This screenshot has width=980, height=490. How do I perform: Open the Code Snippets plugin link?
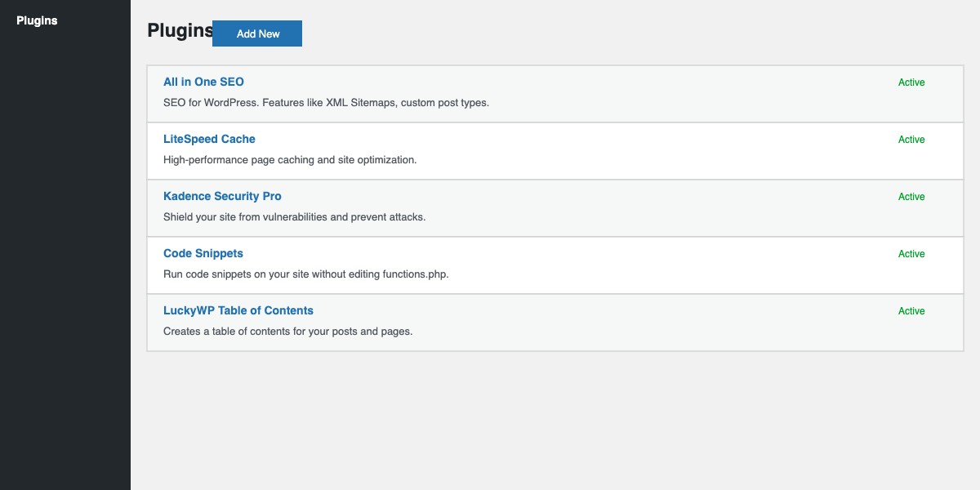click(203, 253)
